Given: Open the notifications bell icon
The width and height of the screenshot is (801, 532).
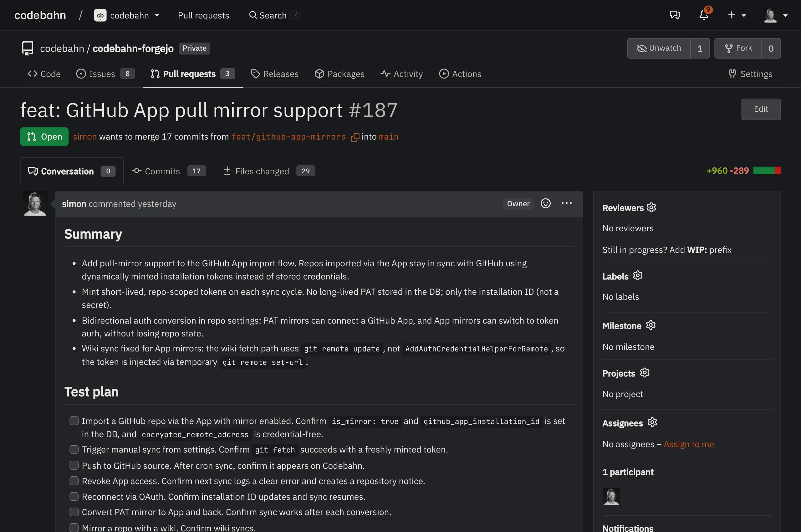Looking at the screenshot, I should pyautogui.click(x=704, y=15).
